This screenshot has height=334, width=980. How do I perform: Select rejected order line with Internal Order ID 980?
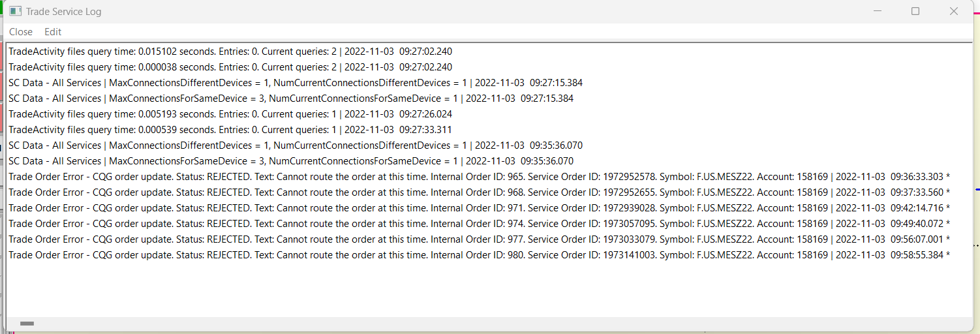[x=479, y=255]
